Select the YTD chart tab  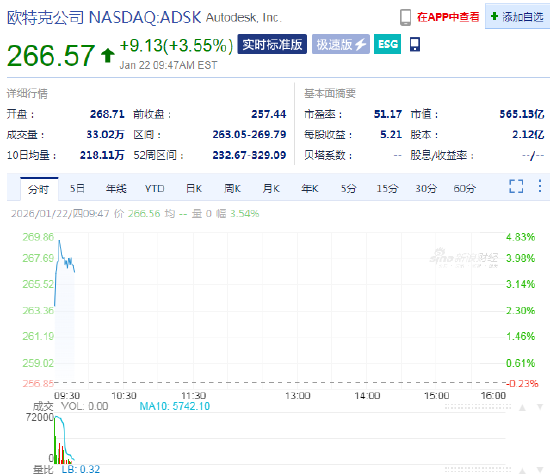[155, 189]
